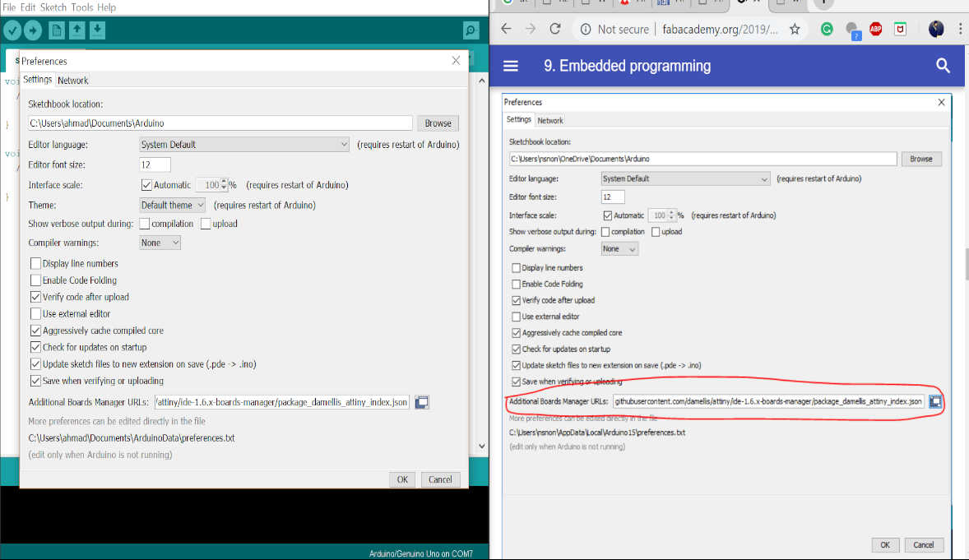Image resolution: width=969 pixels, height=560 pixels.
Task: Open the Chrome three-dot menu
Action: 960,29
